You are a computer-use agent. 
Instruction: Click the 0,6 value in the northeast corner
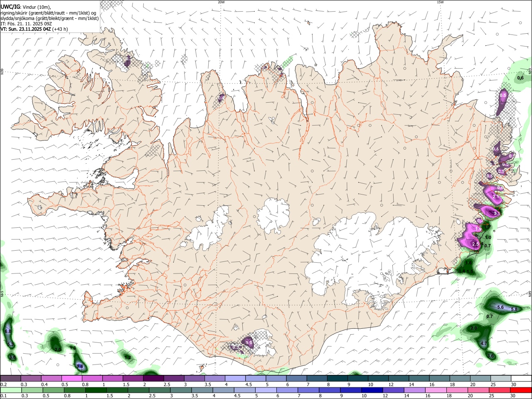(x=520, y=78)
